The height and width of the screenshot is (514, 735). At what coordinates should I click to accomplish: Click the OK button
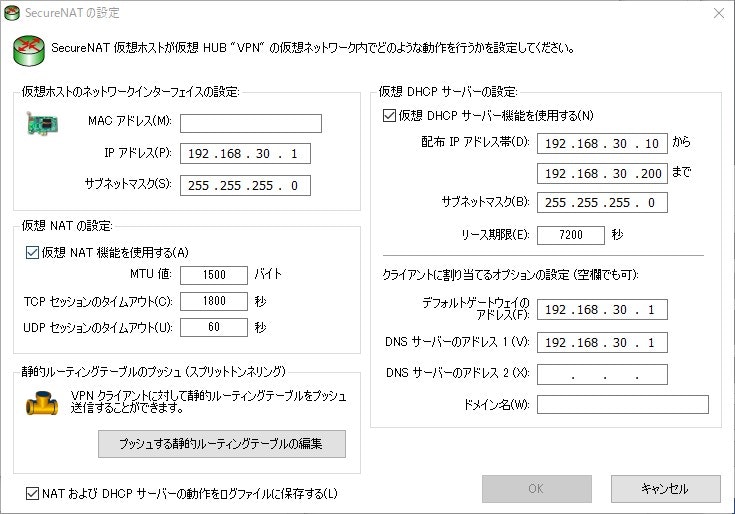point(537,489)
